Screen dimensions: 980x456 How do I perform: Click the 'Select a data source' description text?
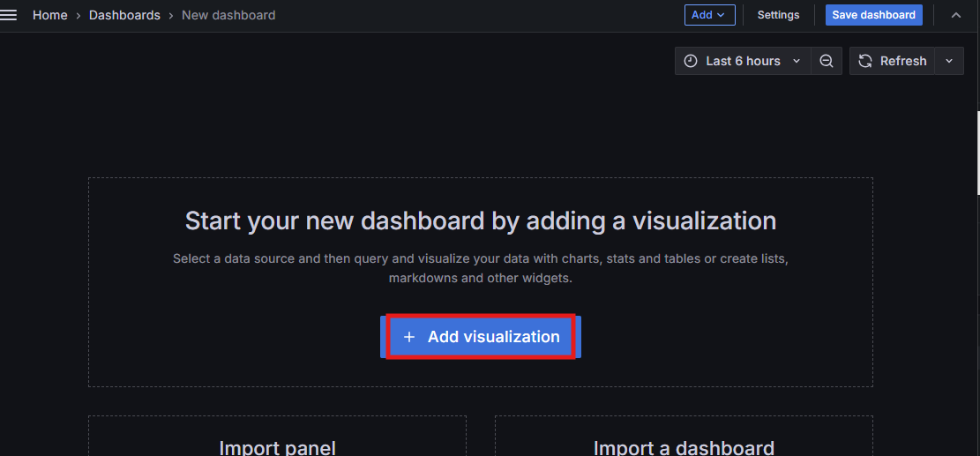point(481,268)
